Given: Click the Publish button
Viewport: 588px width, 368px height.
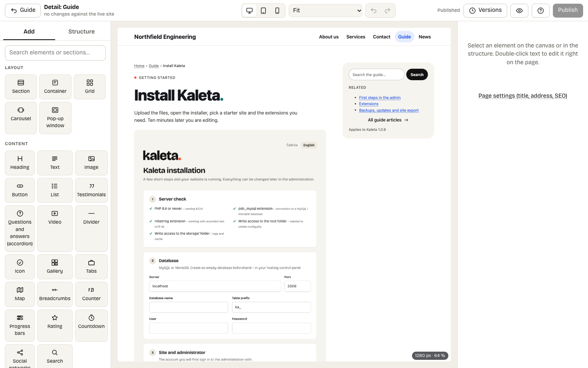Looking at the screenshot, I should (x=568, y=11).
